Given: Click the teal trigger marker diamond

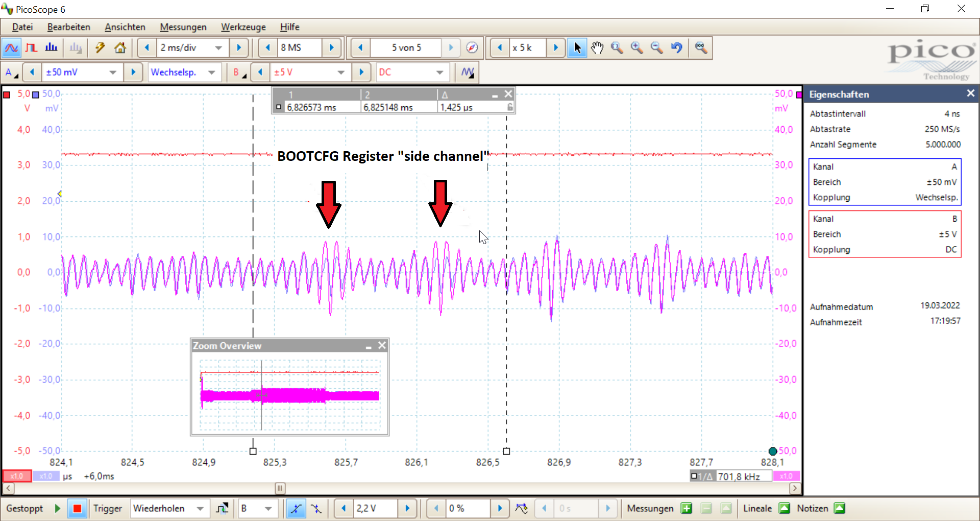Looking at the screenshot, I should pos(773,451).
